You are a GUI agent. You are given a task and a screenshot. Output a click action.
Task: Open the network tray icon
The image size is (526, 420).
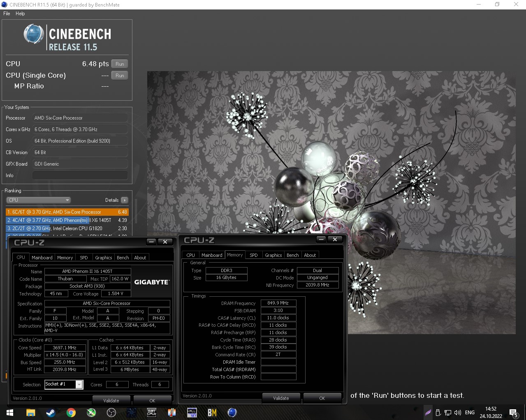pyautogui.click(x=448, y=413)
